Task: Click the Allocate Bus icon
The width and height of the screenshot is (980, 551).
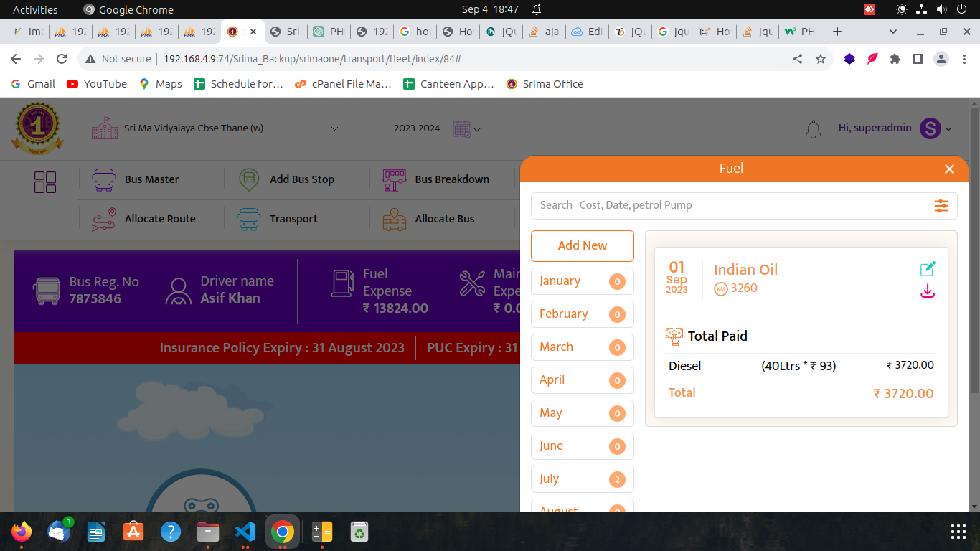Action: (395, 219)
